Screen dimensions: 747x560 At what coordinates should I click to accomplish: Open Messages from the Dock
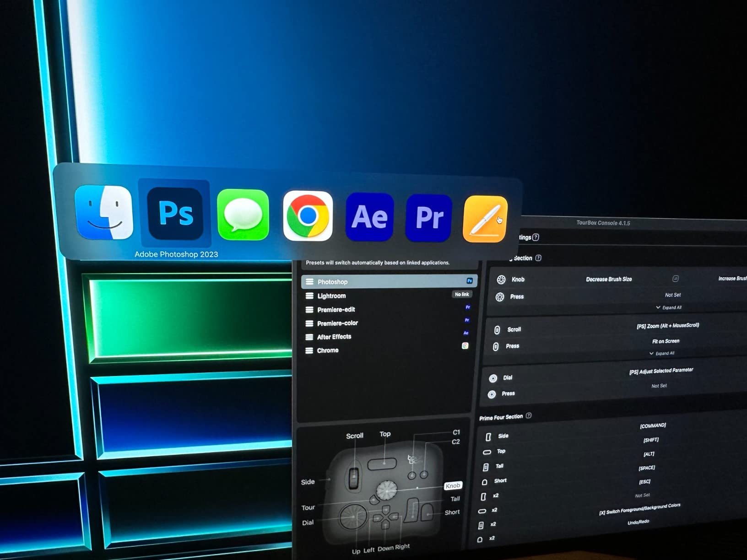click(x=243, y=215)
